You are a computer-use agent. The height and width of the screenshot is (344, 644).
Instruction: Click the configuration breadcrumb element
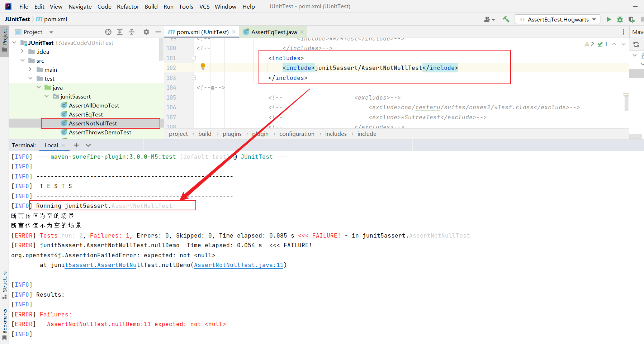pyautogui.click(x=297, y=134)
